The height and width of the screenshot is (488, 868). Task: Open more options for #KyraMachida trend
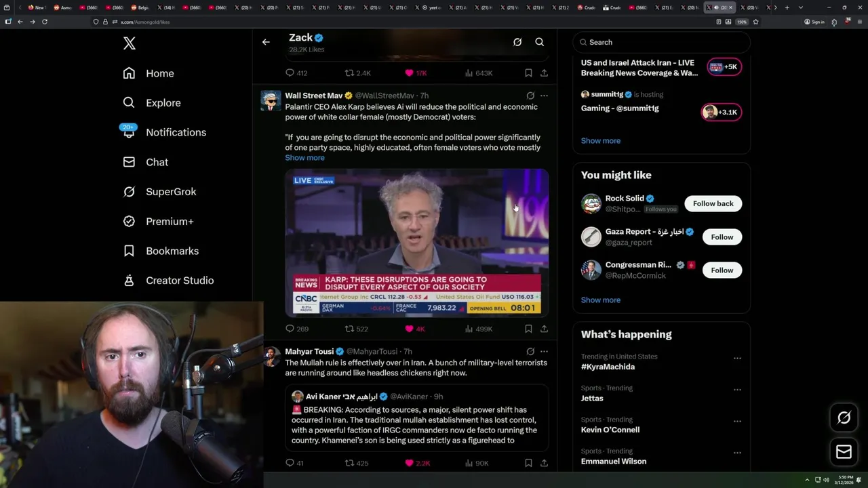click(737, 358)
